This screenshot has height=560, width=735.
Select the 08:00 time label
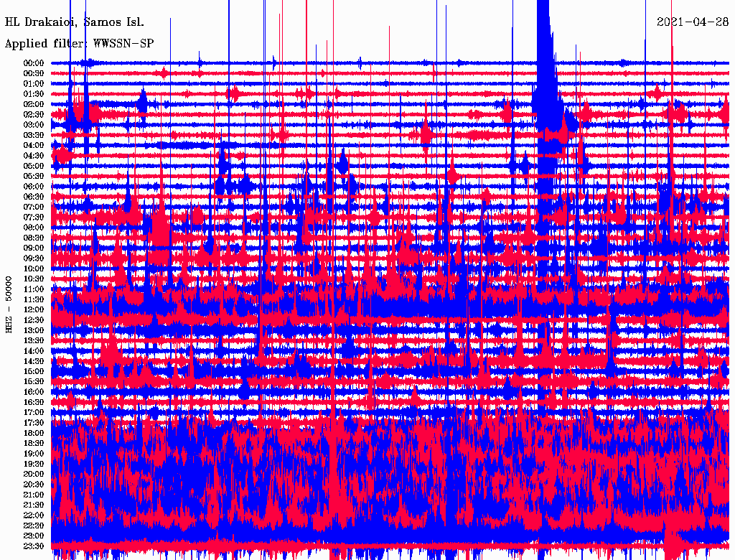tap(34, 228)
